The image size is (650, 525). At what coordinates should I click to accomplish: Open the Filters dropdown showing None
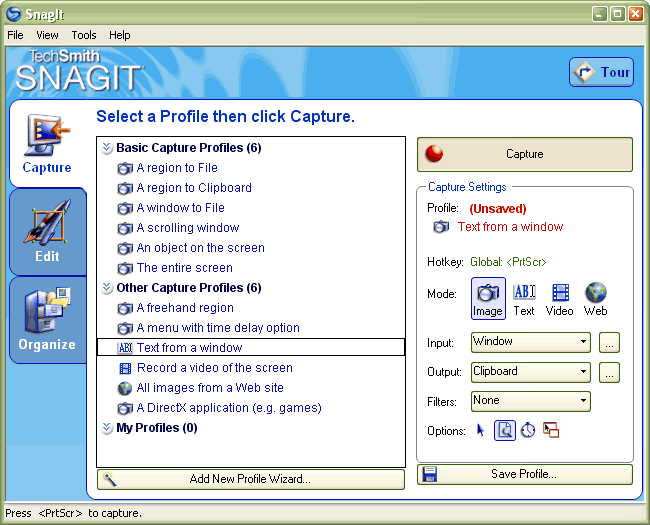531,401
